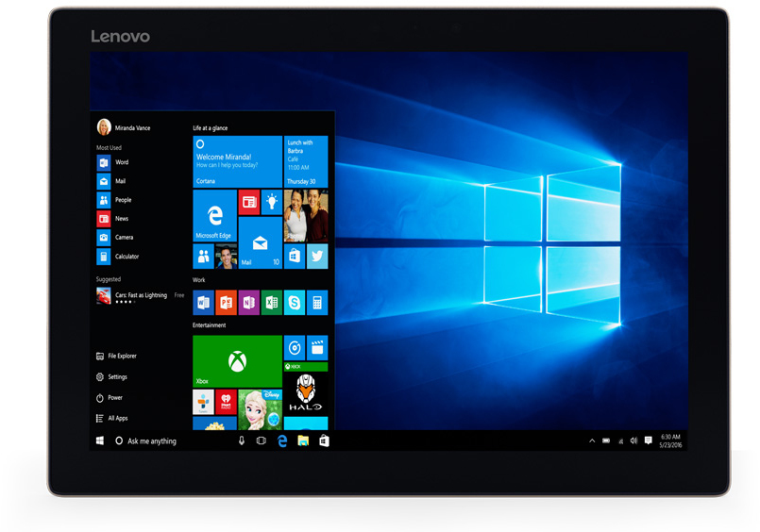The height and width of the screenshot is (532, 760).
Task: Open the iHeartRadio tile
Action: click(x=226, y=402)
